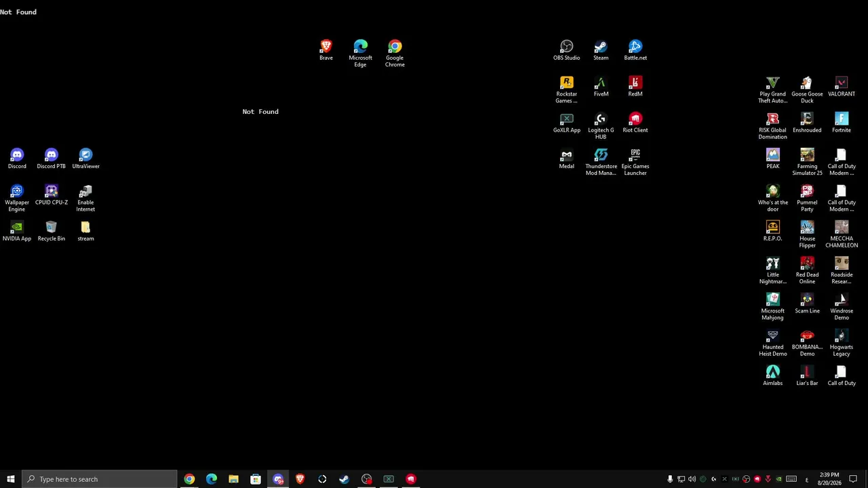The image size is (868, 488).
Task: Select the stream folder on the desktop
Action: click(85, 230)
